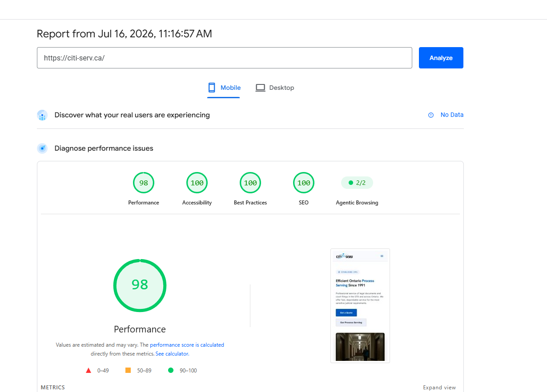Click the Agentic Browsing 2/2 badge
The width and height of the screenshot is (547, 392).
click(357, 183)
